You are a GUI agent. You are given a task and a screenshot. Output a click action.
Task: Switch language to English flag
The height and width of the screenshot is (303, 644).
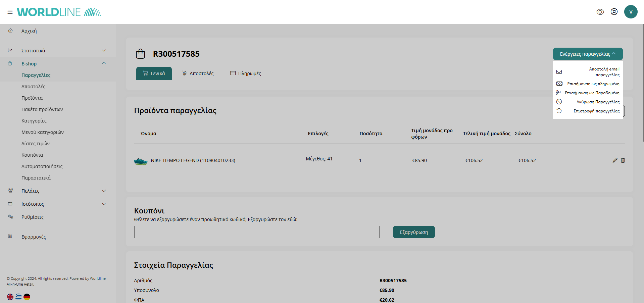[10, 297]
